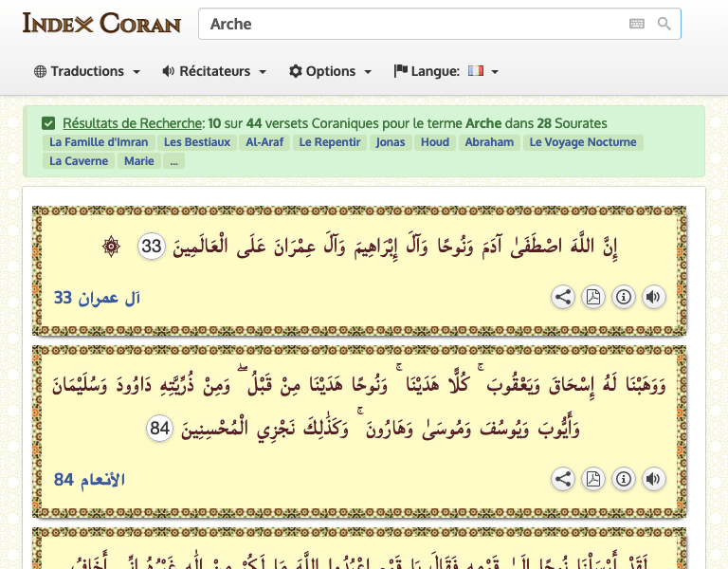728x569 pixels.
Task: Open the Traductions dropdown
Action: coord(87,71)
